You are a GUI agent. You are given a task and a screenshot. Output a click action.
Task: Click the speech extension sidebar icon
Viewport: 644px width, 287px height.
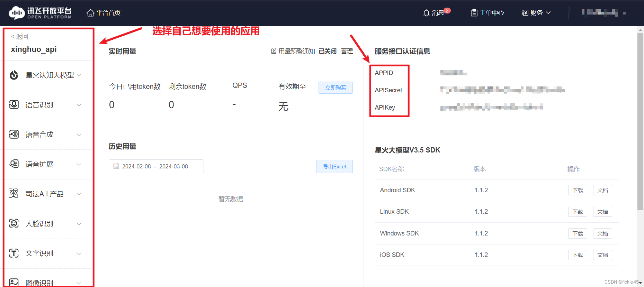(x=14, y=164)
